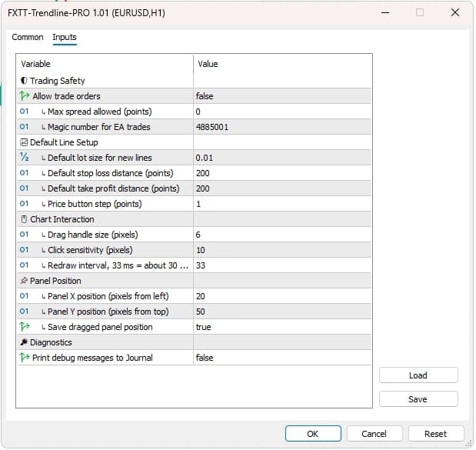The image size is (476, 450).
Task: Select Default lot size for new lines label
Action: point(99,158)
